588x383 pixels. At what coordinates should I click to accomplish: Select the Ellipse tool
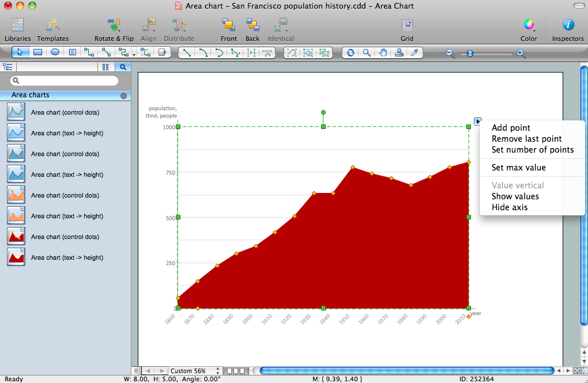coord(54,52)
